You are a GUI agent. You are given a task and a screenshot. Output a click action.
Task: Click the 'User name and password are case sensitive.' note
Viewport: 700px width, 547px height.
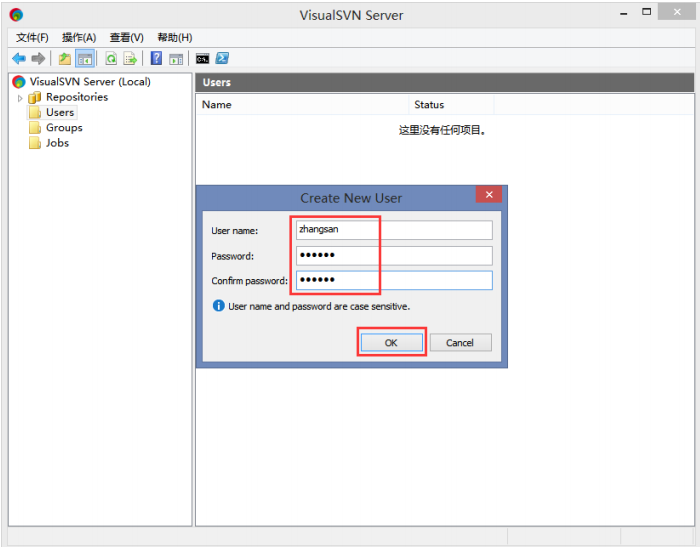coord(319,306)
